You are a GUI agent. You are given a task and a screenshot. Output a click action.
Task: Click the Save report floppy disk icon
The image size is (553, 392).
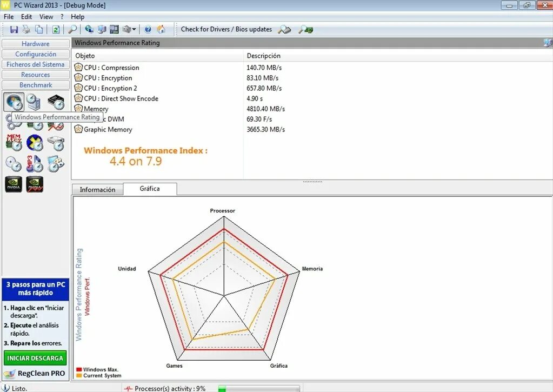14,29
